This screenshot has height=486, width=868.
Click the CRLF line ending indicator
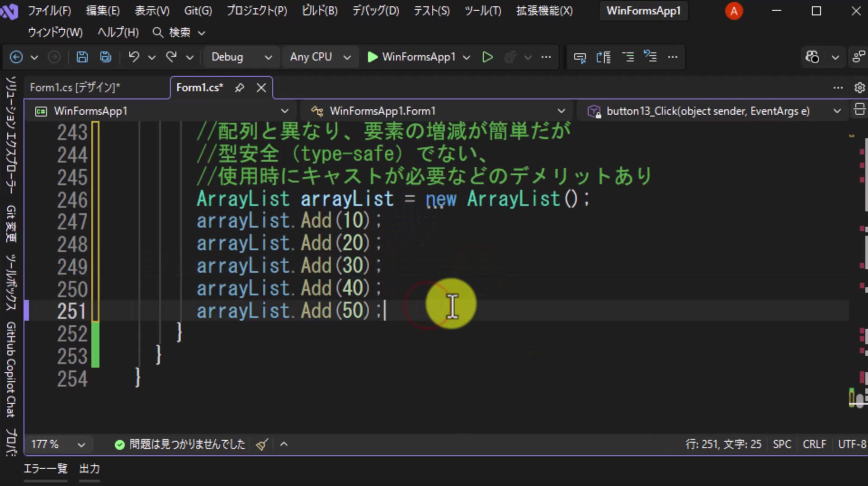pos(814,444)
